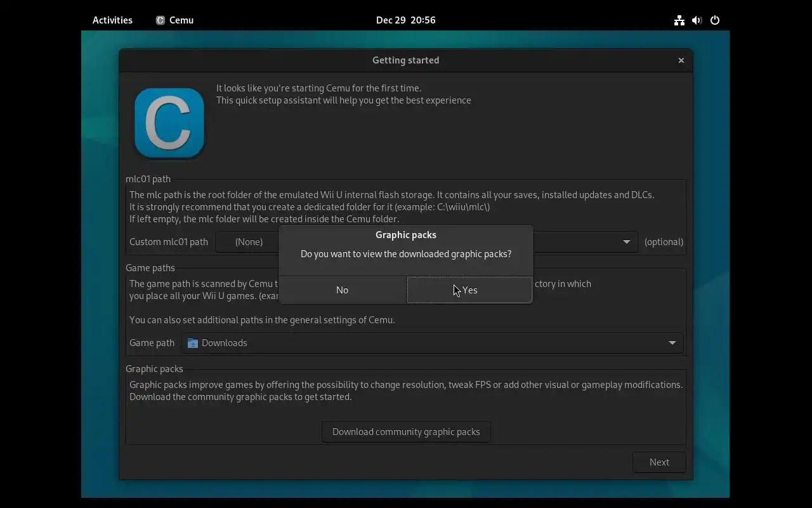Click Yes in Graphic packs dialog
The height and width of the screenshot is (508, 812).
click(469, 290)
